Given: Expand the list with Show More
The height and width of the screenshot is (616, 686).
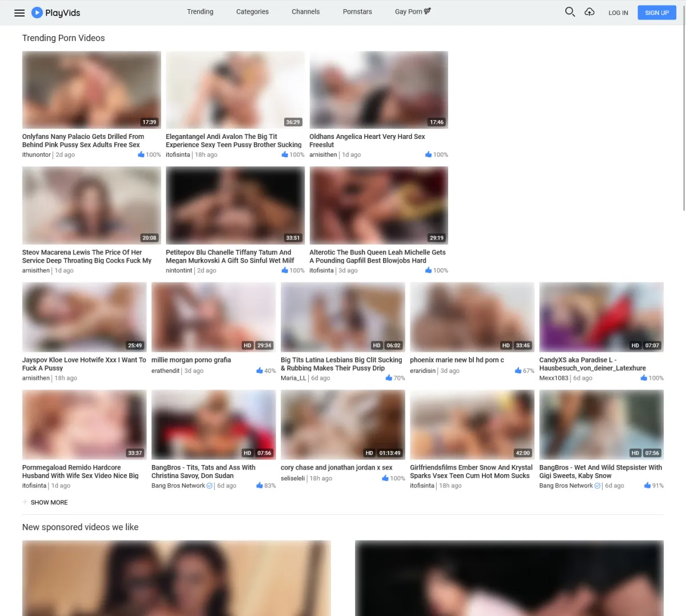Looking at the screenshot, I should tap(49, 502).
